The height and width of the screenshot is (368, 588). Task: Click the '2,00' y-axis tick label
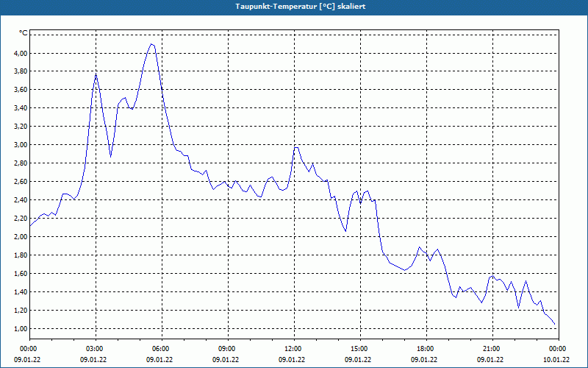[21, 237]
